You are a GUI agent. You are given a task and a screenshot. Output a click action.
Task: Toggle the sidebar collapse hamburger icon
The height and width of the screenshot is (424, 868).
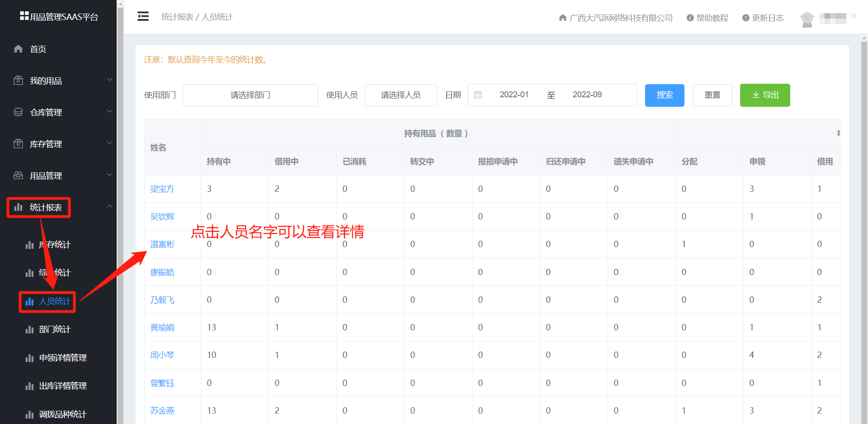[x=143, y=17]
